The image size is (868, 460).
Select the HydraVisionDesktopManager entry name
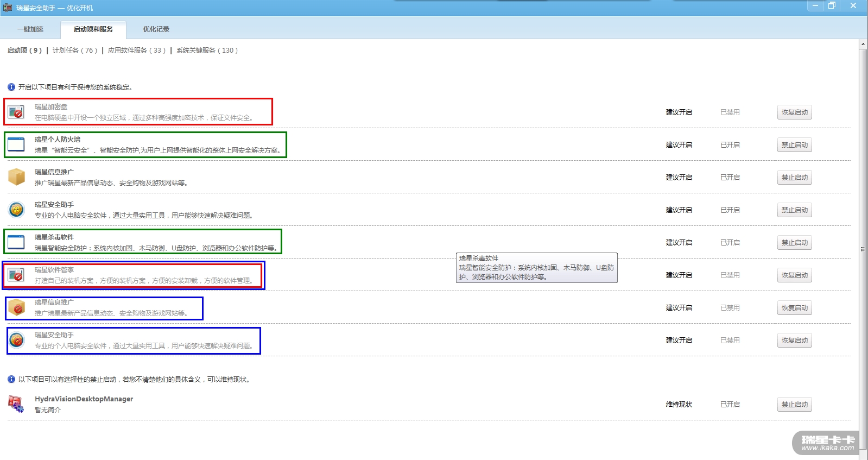(x=84, y=399)
